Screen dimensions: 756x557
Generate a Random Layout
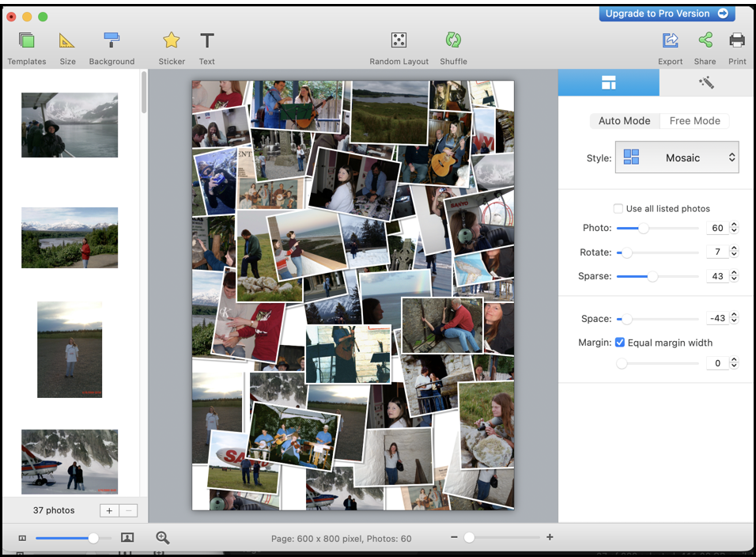coord(399,47)
